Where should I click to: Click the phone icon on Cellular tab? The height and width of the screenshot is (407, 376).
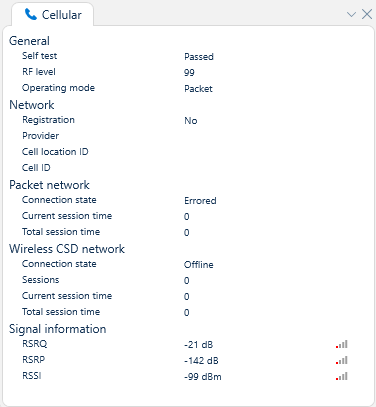coord(31,14)
